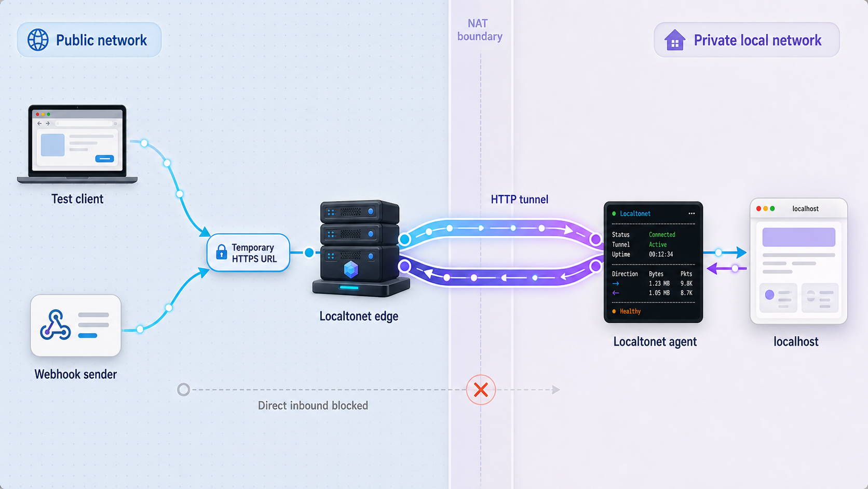This screenshot has width=868, height=489.
Task: Select the Localtonet edge server stack
Action: pos(361,248)
